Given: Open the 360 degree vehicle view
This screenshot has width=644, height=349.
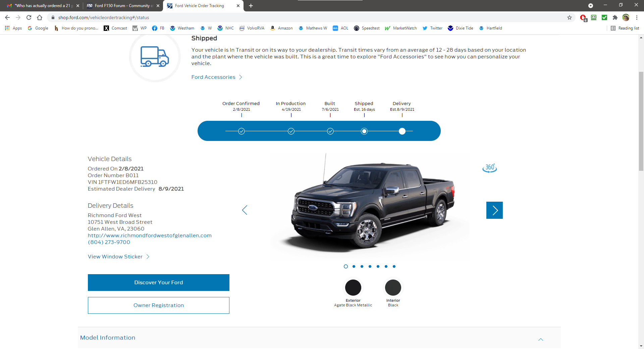Looking at the screenshot, I should pyautogui.click(x=490, y=168).
